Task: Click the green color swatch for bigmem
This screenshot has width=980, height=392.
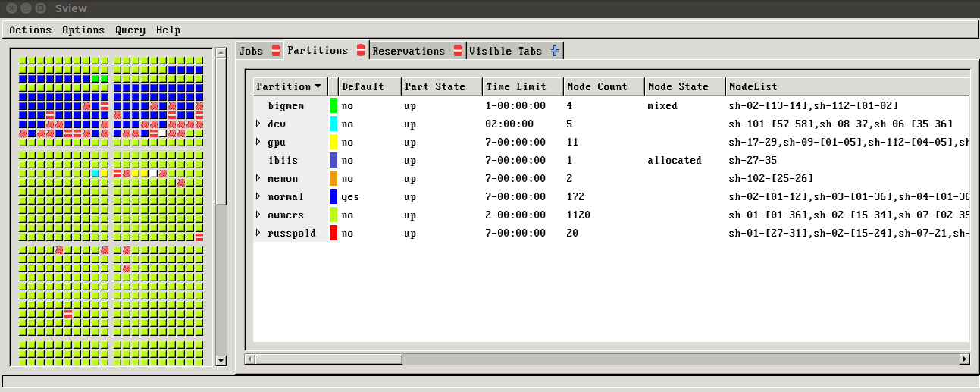Action: pyautogui.click(x=333, y=105)
